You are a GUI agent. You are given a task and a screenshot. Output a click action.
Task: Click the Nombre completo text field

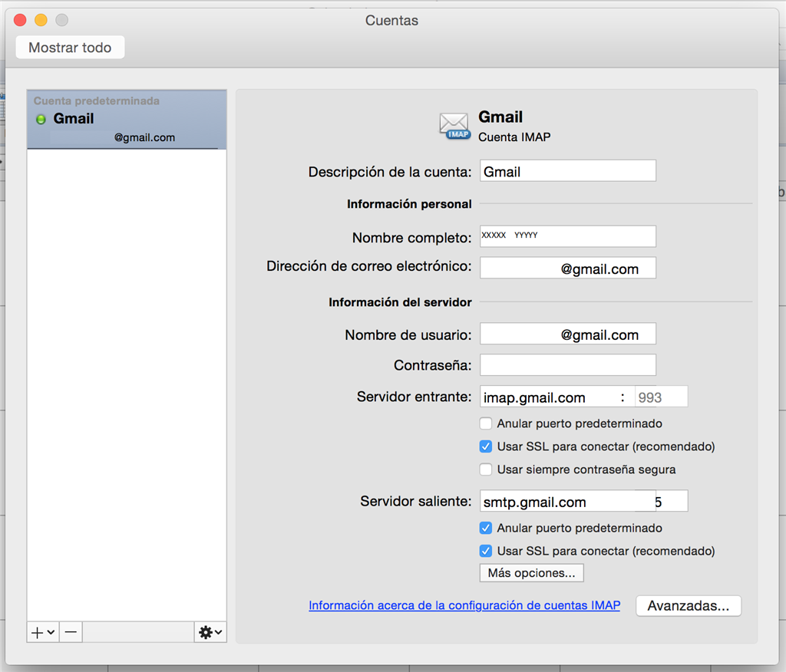click(568, 236)
